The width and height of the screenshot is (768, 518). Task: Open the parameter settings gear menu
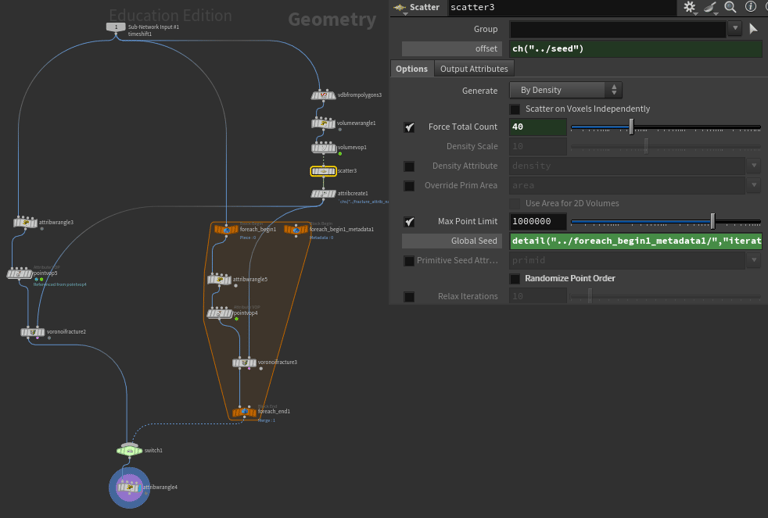pos(689,8)
